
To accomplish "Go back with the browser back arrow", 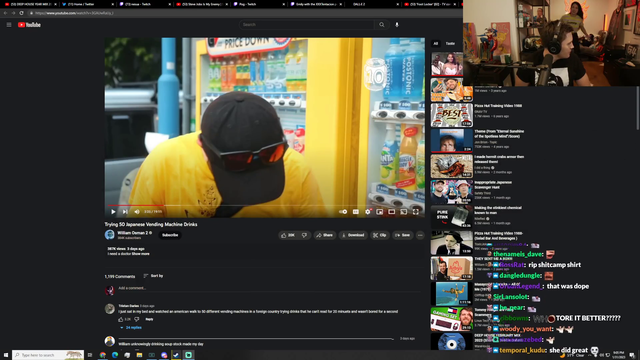I will click(x=5, y=13).
